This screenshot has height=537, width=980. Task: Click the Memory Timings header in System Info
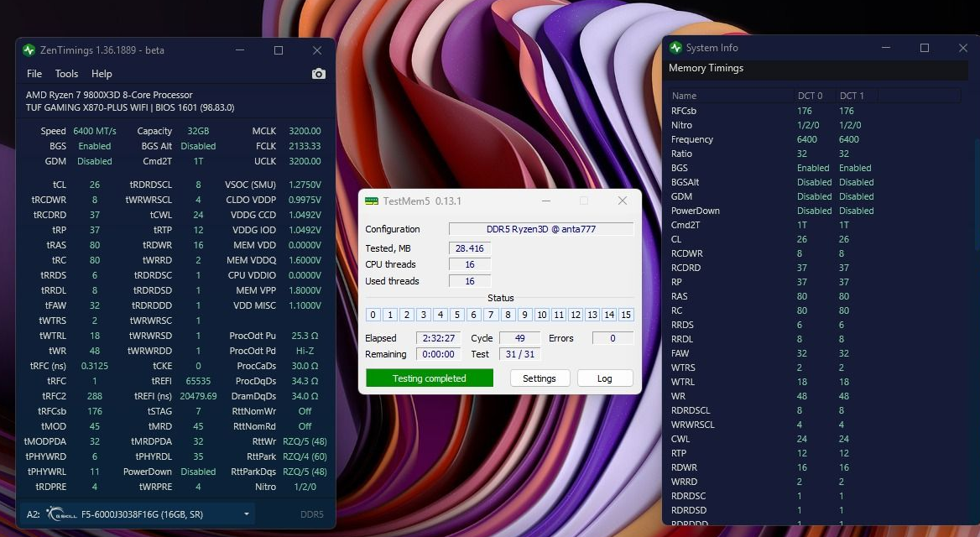[x=706, y=68]
